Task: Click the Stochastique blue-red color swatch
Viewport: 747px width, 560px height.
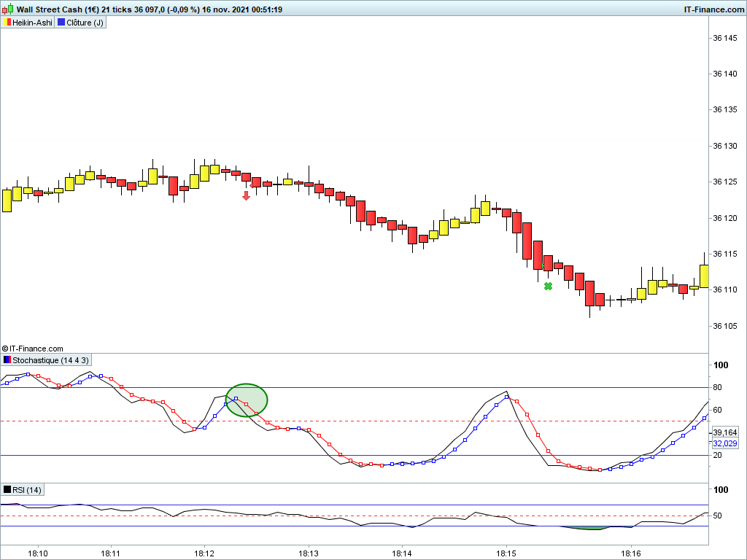Action: pos(7,360)
